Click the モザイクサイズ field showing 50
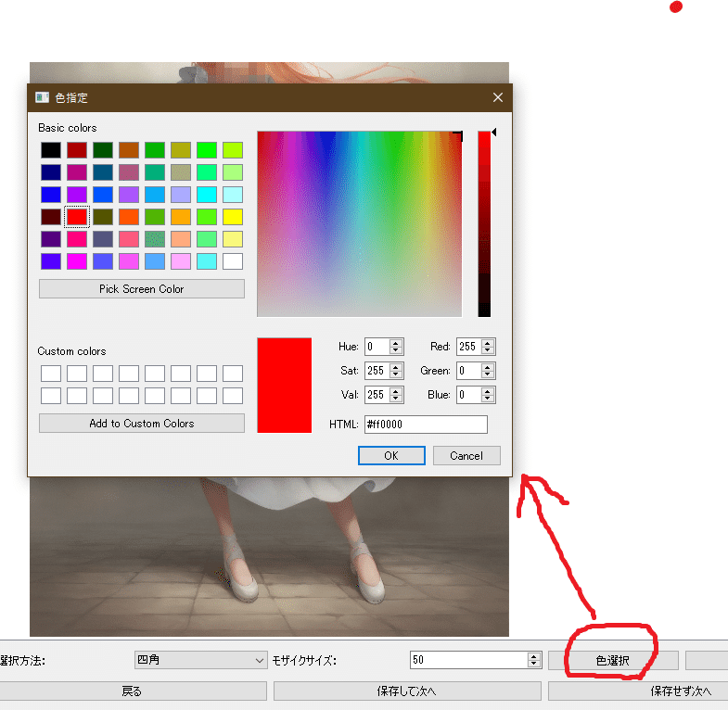The image size is (728, 710). (x=469, y=660)
